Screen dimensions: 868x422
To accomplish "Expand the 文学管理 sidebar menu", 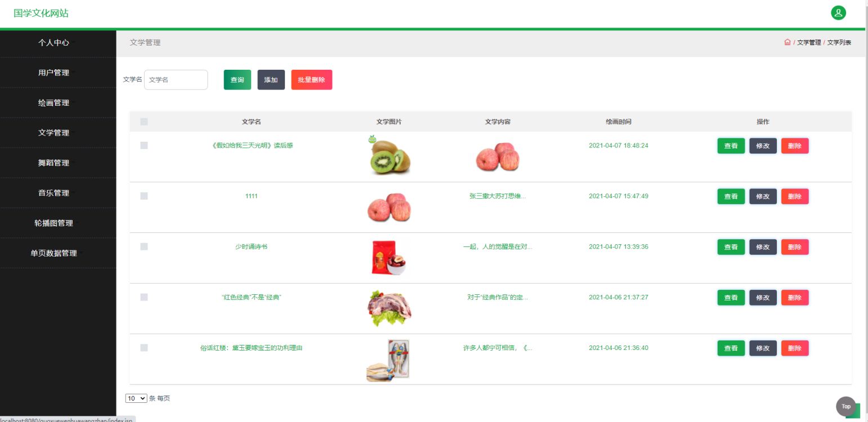I will coord(58,133).
